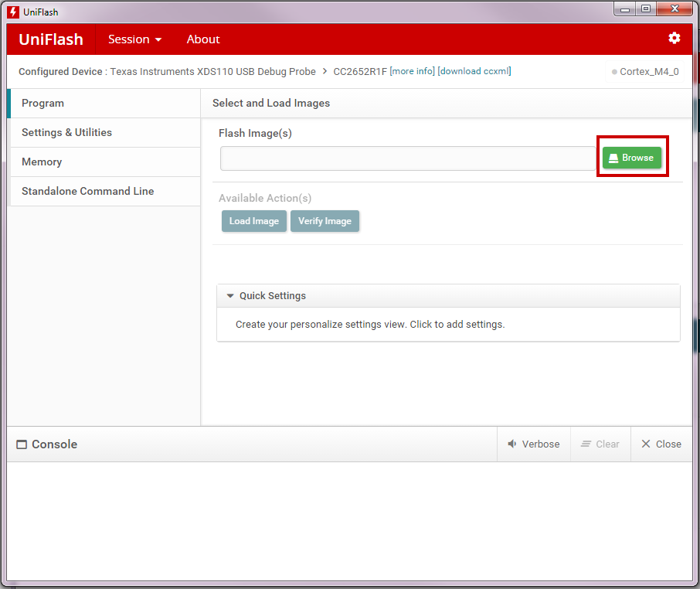Go to Settings & Utilities
The height and width of the screenshot is (589, 700).
point(66,133)
